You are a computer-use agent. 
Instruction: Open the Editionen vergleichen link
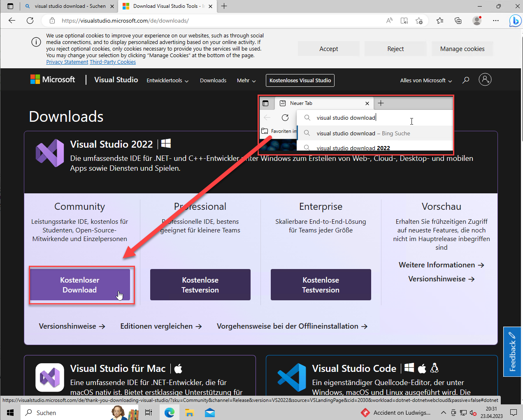[161, 326]
